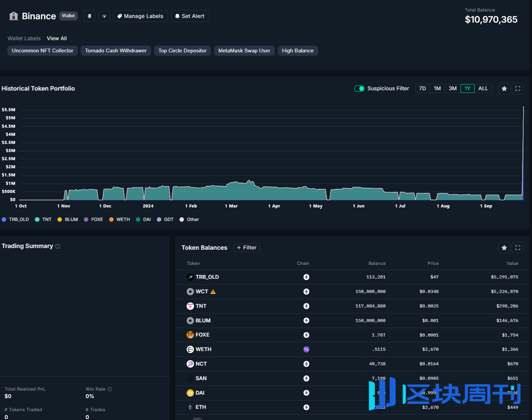Click WCT token icon
Image resolution: width=532 pixels, height=420 pixels.
190,292
